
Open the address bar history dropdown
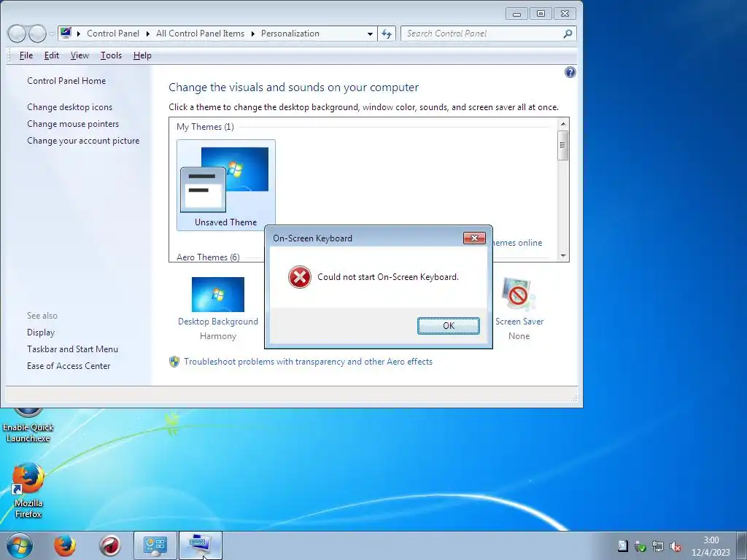coord(370,34)
